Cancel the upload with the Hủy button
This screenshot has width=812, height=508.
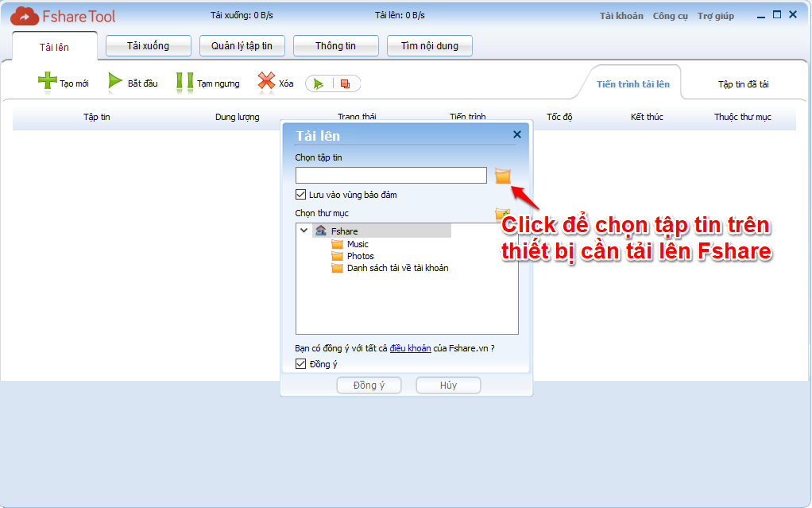click(x=448, y=385)
